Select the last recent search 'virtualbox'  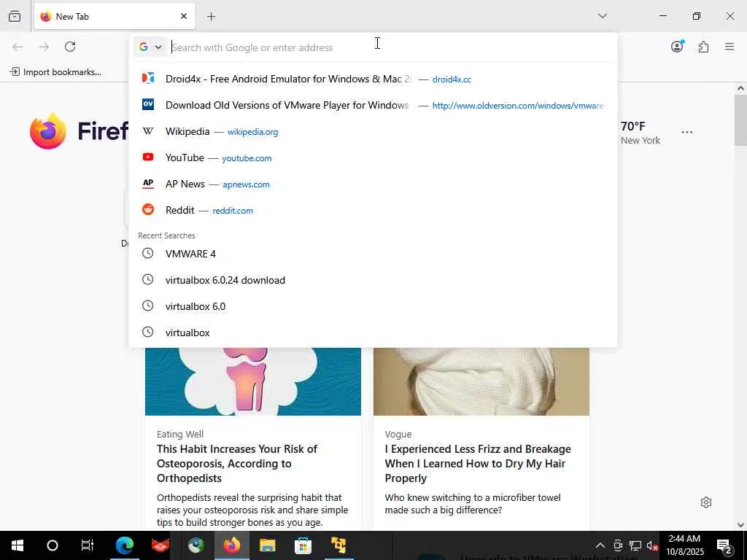(x=373, y=332)
